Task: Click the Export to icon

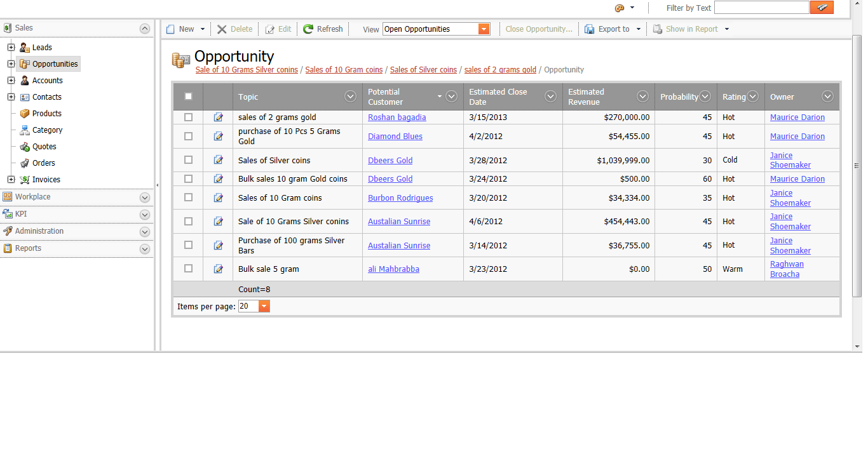Action: click(590, 29)
